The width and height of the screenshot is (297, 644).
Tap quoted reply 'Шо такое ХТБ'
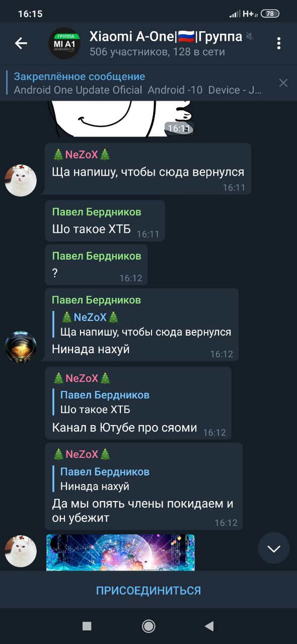[105, 402]
